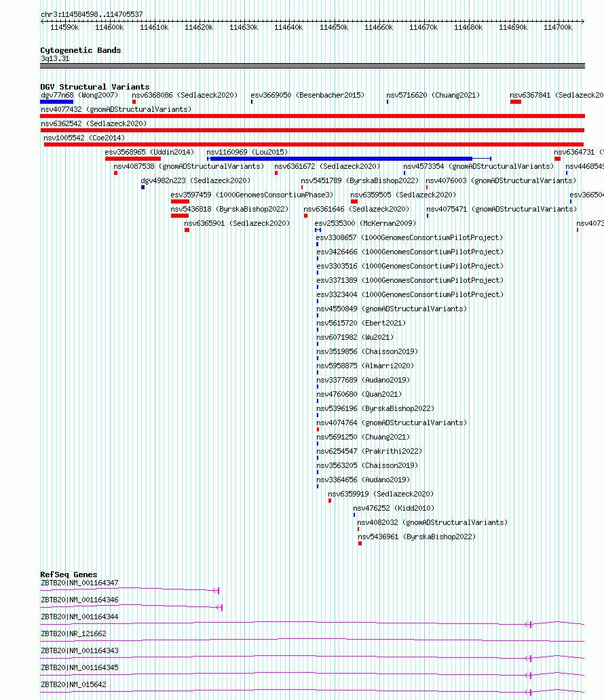604x700 pixels.
Task: Click the red nsv1005542 variant bar
Action: tap(314, 144)
